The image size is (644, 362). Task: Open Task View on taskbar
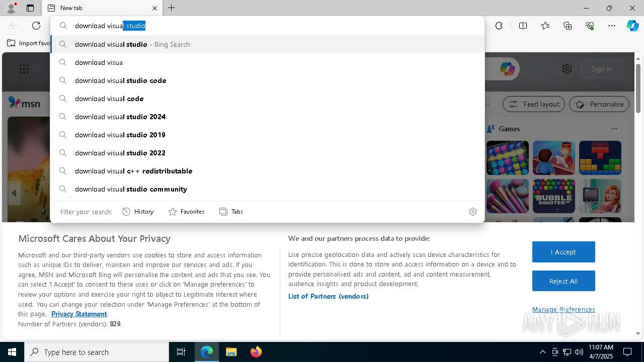pyautogui.click(x=181, y=352)
